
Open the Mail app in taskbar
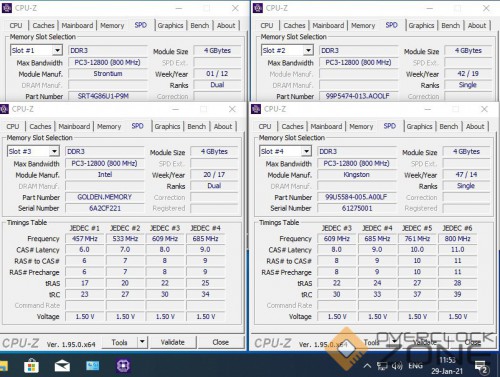(x=62, y=366)
